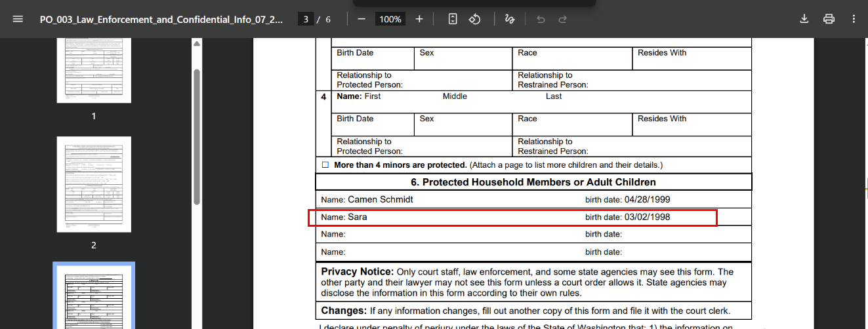Click the redo arrow icon
The height and width of the screenshot is (329, 868).
click(x=562, y=19)
